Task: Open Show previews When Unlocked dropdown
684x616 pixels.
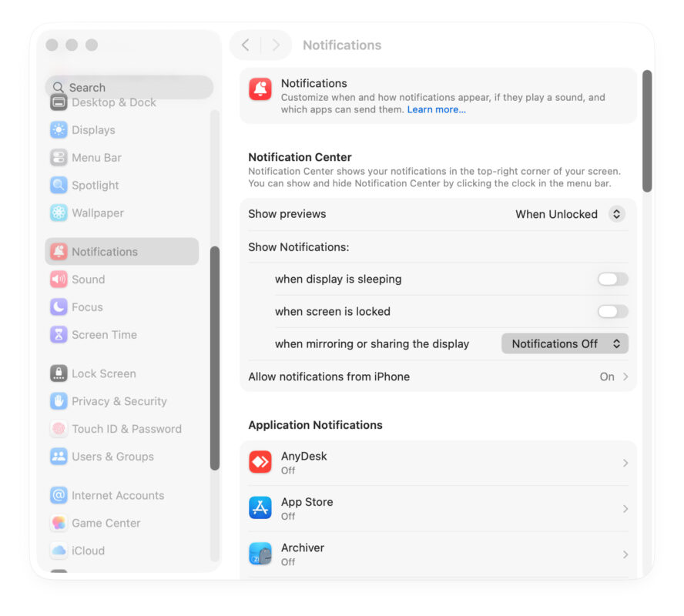Action: click(569, 214)
